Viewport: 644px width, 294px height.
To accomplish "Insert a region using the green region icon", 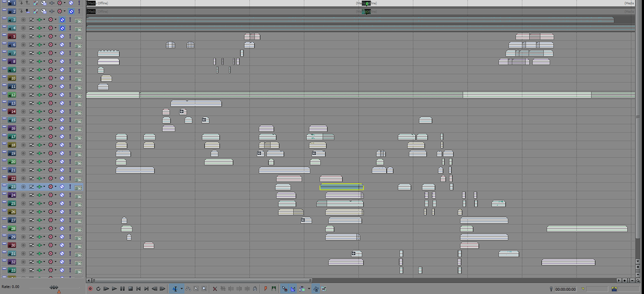I will tap(274, 289).
